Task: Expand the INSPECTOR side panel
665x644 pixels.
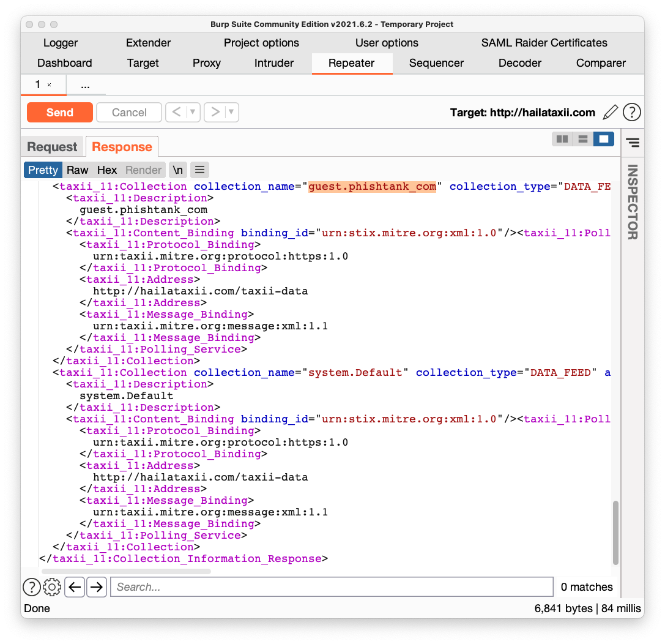Action: pos(633,202)
